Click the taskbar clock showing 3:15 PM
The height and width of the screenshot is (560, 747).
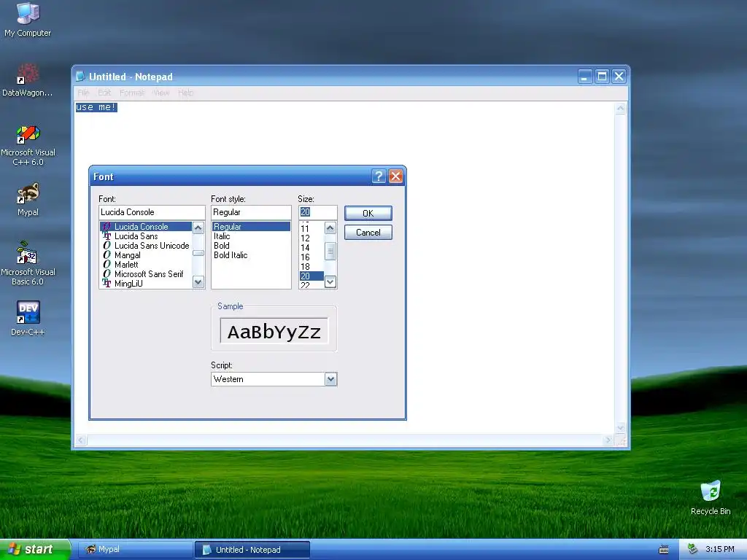(720, 550)
